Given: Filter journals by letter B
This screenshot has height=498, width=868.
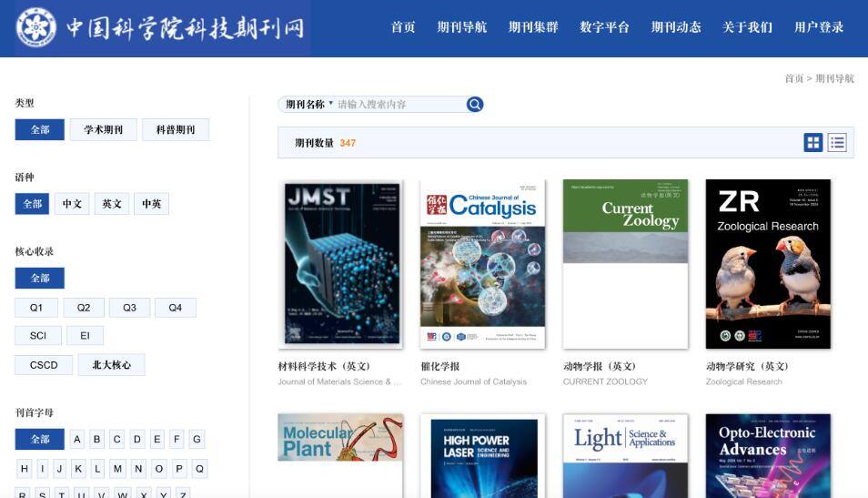Looking at the screenshot, I should (x=96, y=440).
